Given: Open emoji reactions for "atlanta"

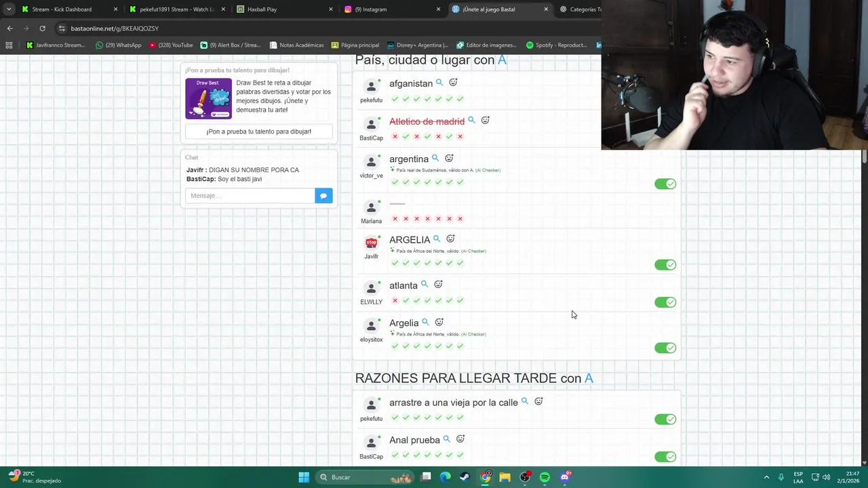Looking at the screenshot, I should (438, 285).
